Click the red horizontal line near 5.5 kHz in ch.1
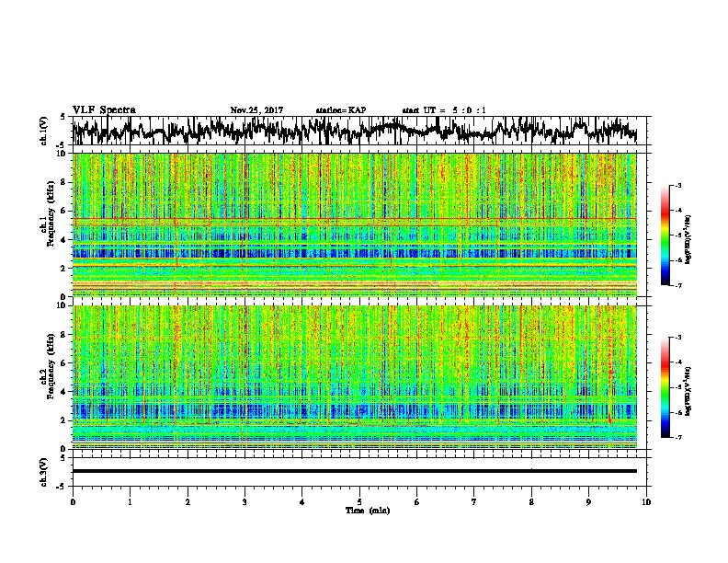The width and height of the screenshot is (728, 563). 355,218
